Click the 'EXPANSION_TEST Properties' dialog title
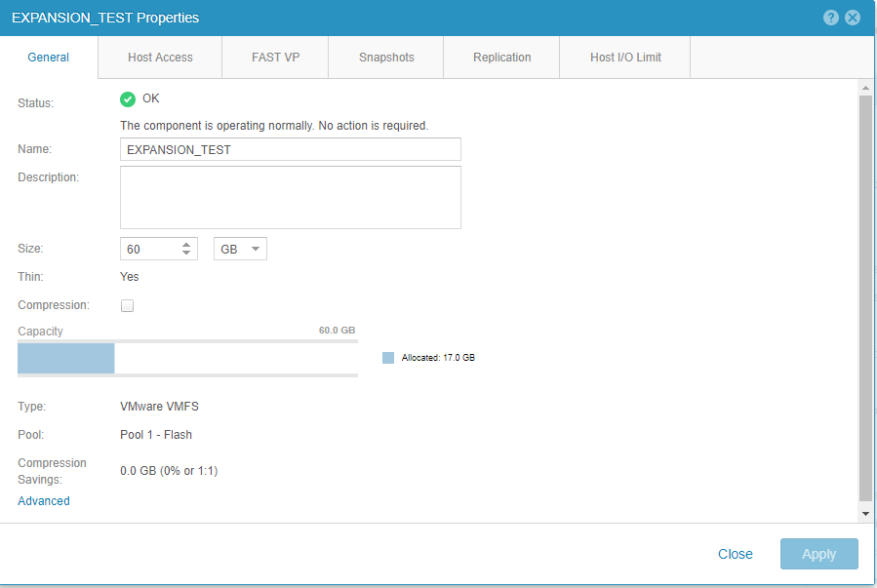Viewport: 877px width, 588px height. point(105,18)
